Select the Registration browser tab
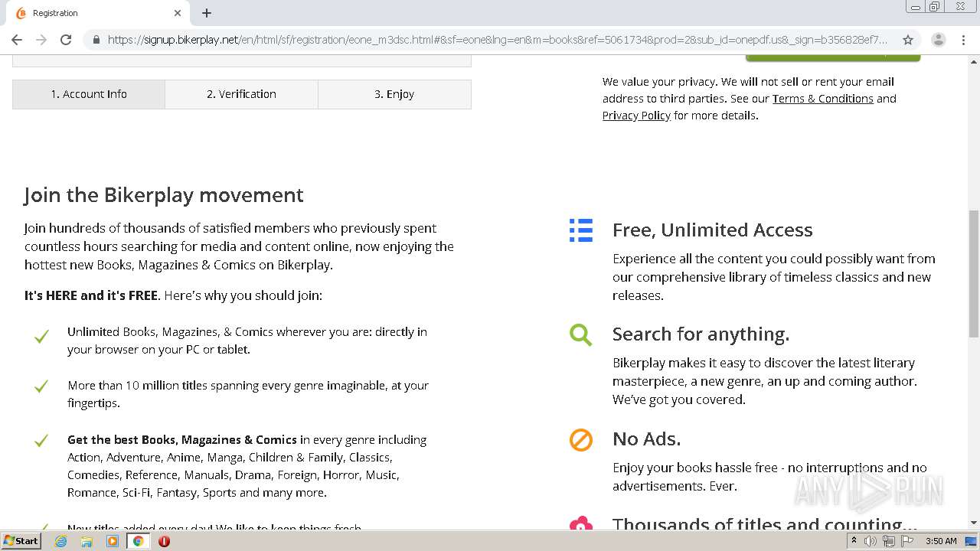Viewport: 980px width, 551px height. click(x=96, y=13)
